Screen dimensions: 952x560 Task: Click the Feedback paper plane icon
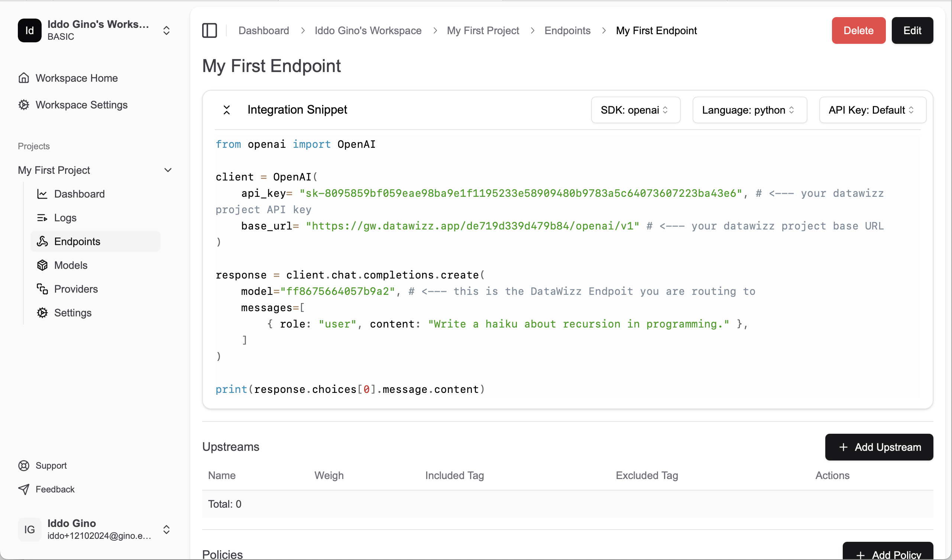23,489
